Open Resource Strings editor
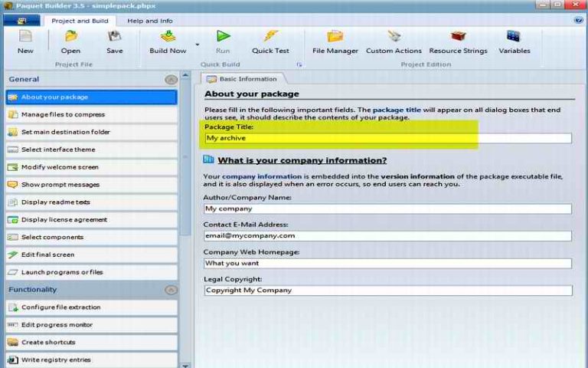This screenshot has width=588, height=368. click(x=459, y=41)
